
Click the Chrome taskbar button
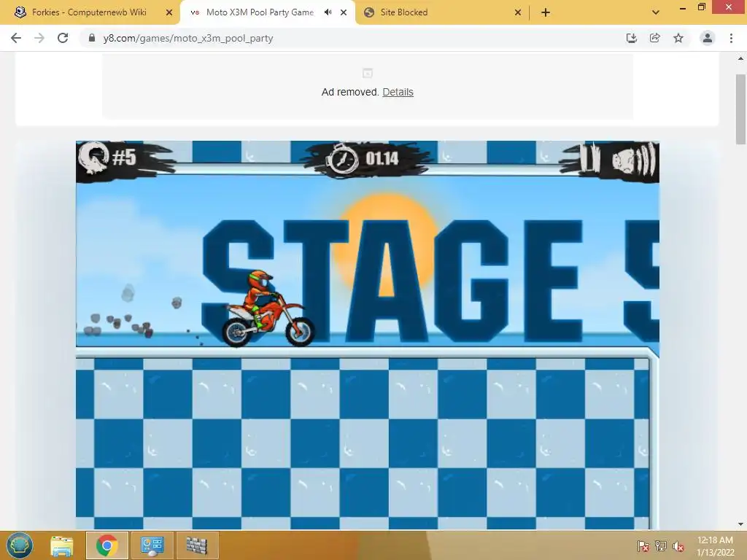point(107,545)
